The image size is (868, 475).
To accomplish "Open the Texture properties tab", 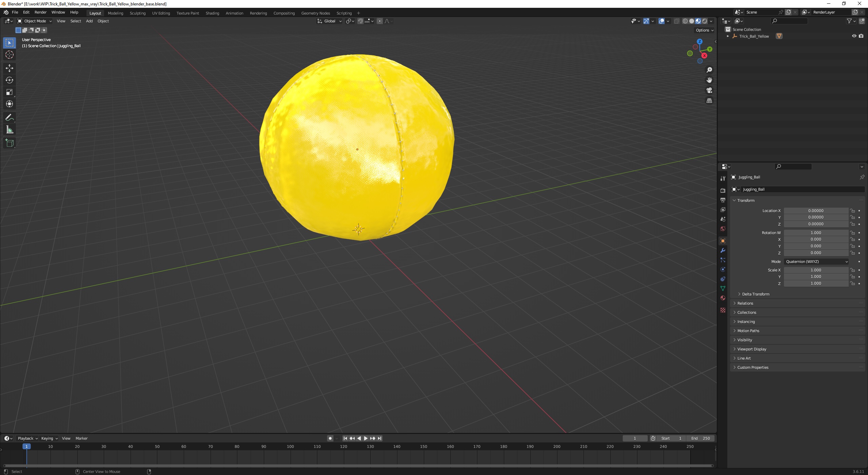I will point(723,310).
